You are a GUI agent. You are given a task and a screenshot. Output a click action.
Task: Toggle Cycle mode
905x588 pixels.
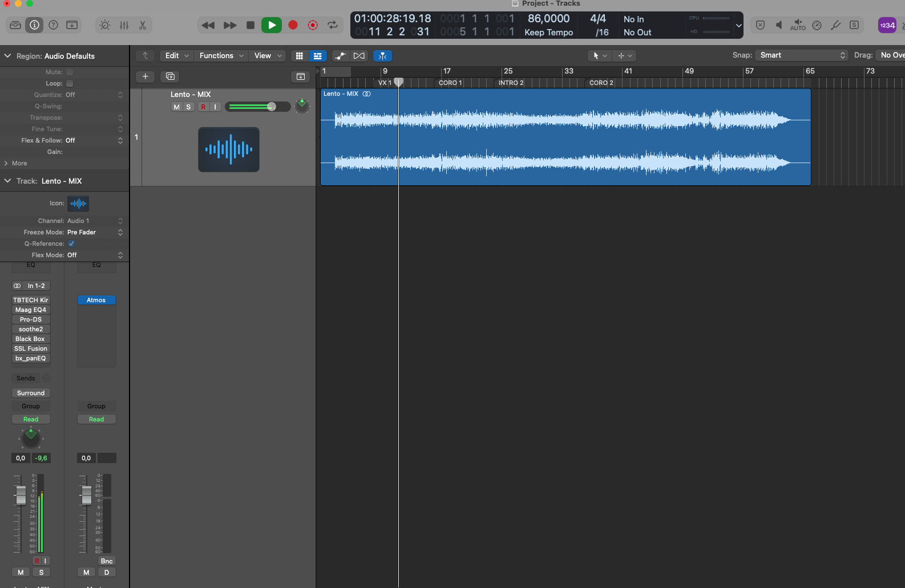[x=333, y=25]
